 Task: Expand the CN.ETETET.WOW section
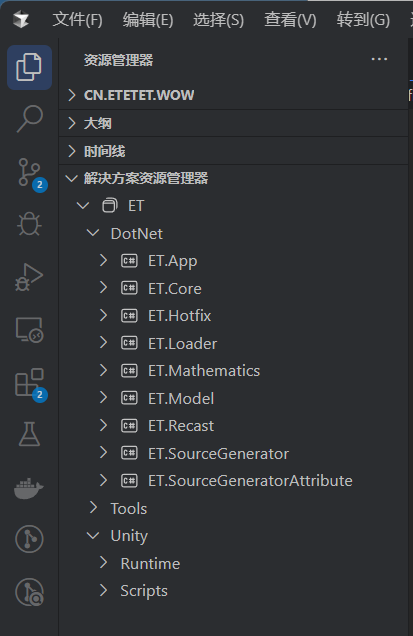pos(234,95)
